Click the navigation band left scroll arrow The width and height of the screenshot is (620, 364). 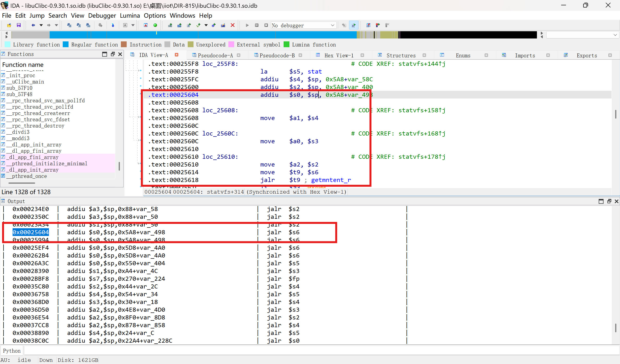point(6,33)
